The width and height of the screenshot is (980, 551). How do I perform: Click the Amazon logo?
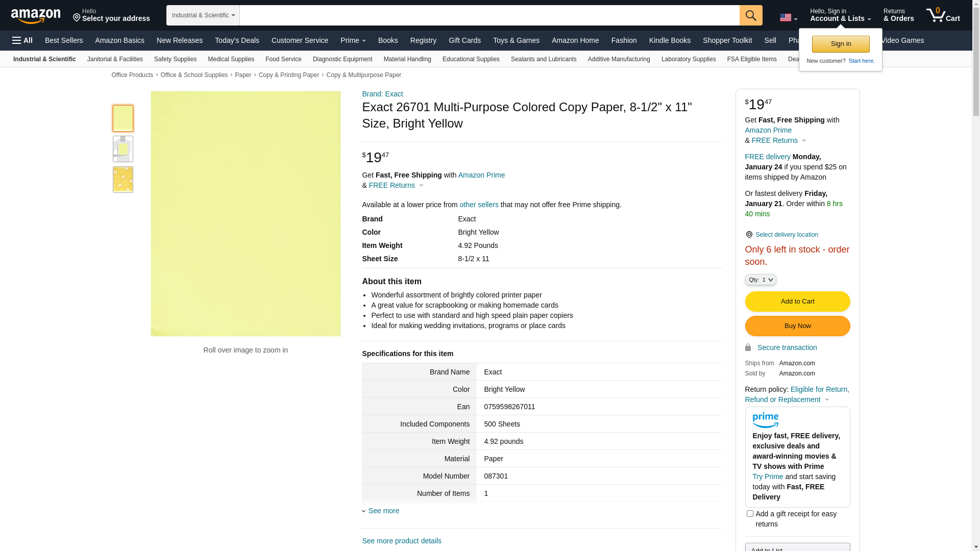(36, 16)
